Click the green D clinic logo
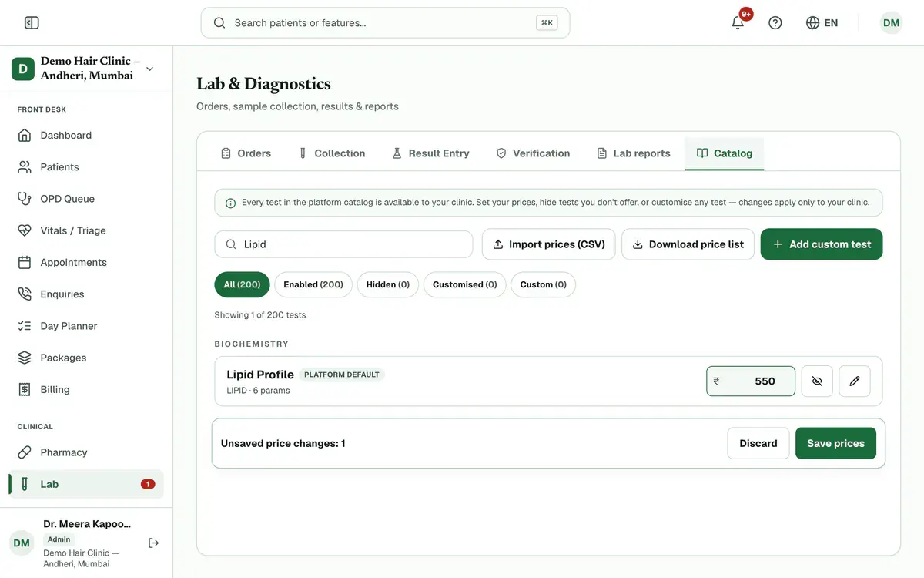The height and width of the screenshot is (578, 924). click(x=22, y=69)
